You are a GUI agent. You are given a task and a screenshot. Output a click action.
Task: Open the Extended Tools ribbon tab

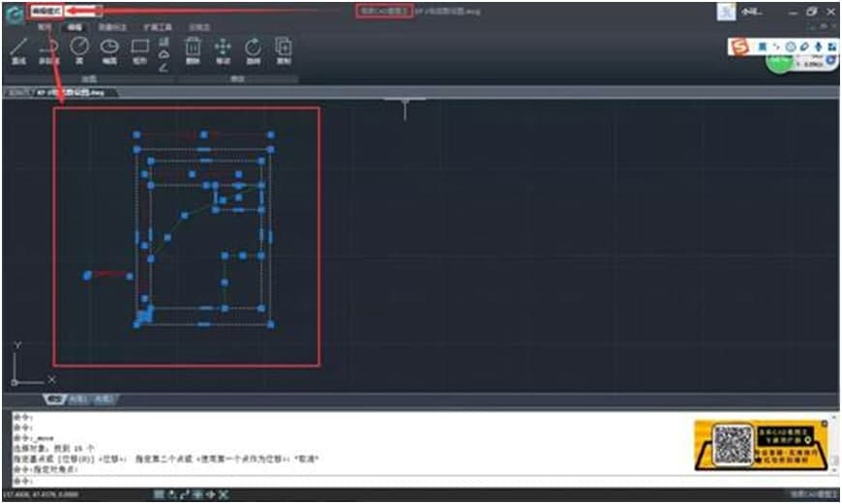(x=158, y=27)
